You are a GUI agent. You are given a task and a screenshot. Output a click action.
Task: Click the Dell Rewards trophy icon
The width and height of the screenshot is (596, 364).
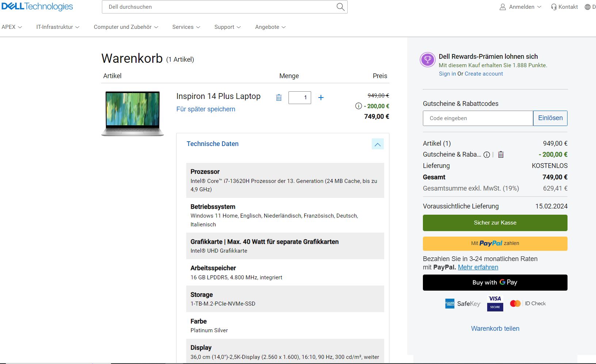(428, 60)
